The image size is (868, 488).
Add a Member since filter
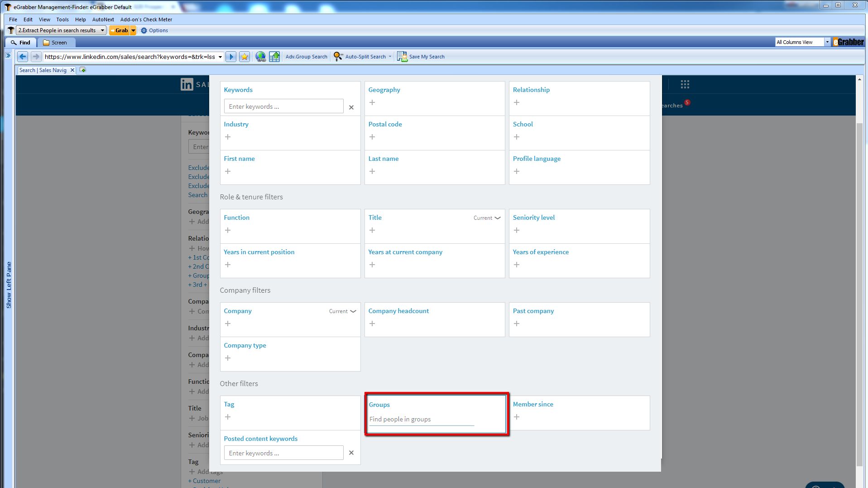(x=517, y=417)
